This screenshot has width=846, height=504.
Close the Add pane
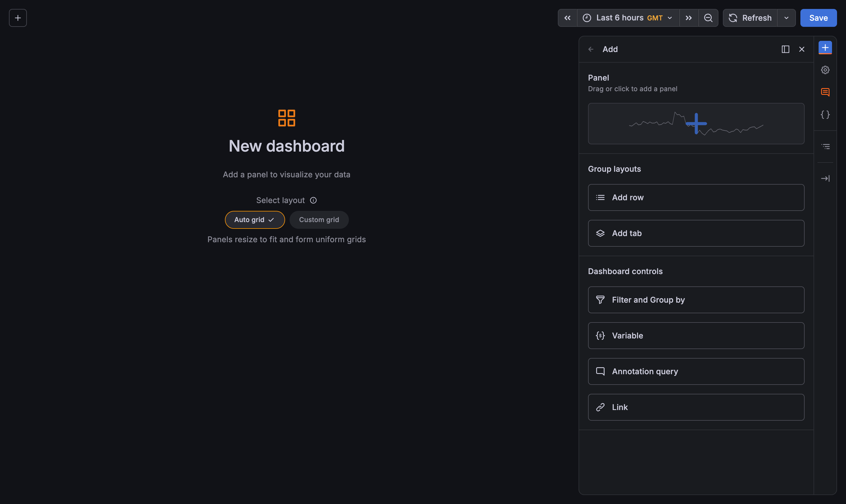tap(802, 49)
